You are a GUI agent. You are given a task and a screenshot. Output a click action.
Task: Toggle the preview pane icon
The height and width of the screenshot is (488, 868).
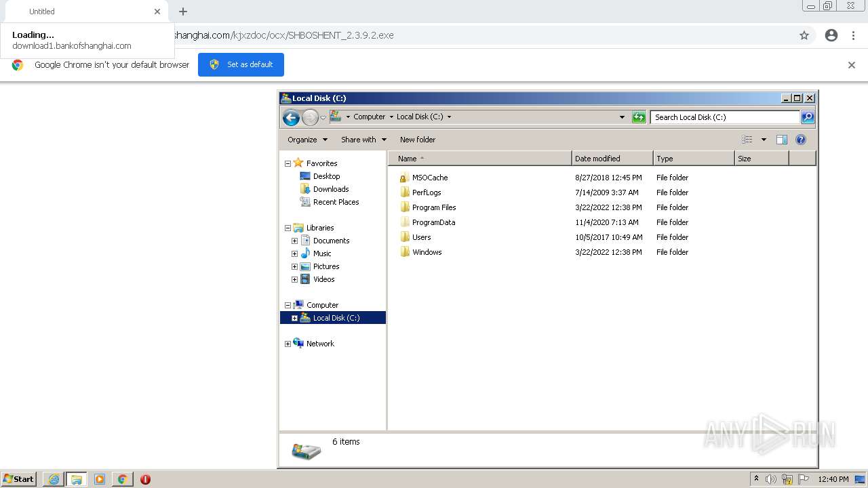pos(781,140)
